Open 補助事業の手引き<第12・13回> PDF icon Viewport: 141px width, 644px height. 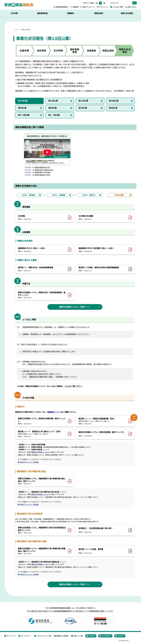(70, 250)
